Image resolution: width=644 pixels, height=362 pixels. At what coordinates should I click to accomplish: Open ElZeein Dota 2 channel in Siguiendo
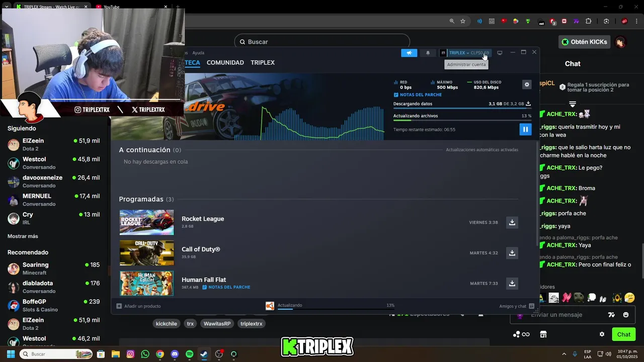[54, 145]
